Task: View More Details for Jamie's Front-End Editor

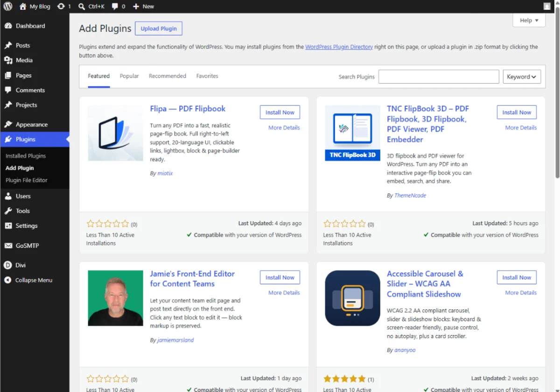Action: pos(284,293)
